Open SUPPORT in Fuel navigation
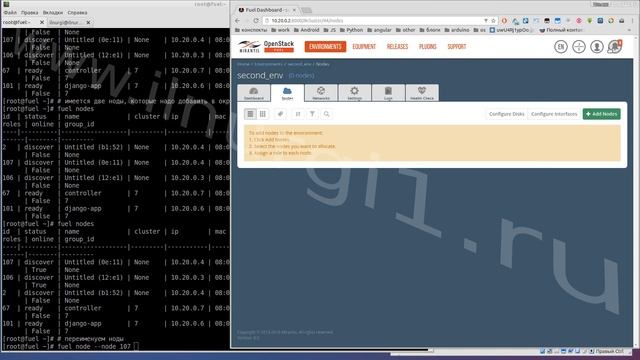The height and width of the screenshot is (360, 640). pyautogui.click(x=457, y=47)
